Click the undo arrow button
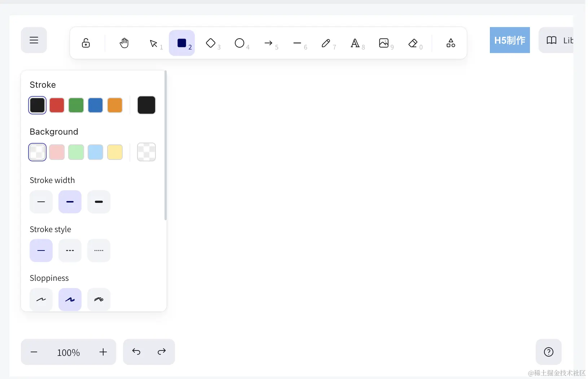 (136, 352)
